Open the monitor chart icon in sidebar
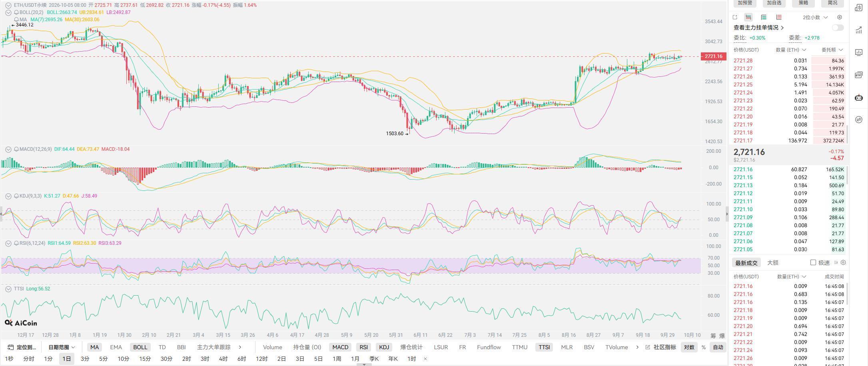The image size is (868, 366). tap(858, 52)
